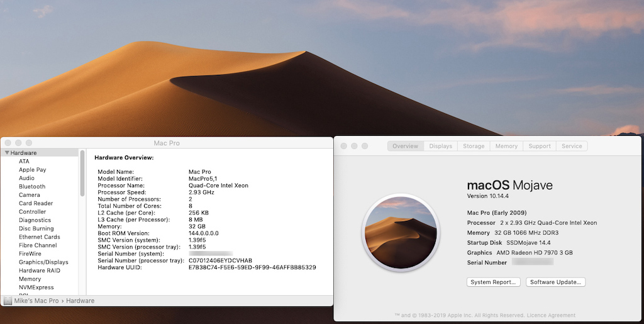The image size is (644, 324).
Task: Switch to the Overview tab
Action: pos(406,146)
